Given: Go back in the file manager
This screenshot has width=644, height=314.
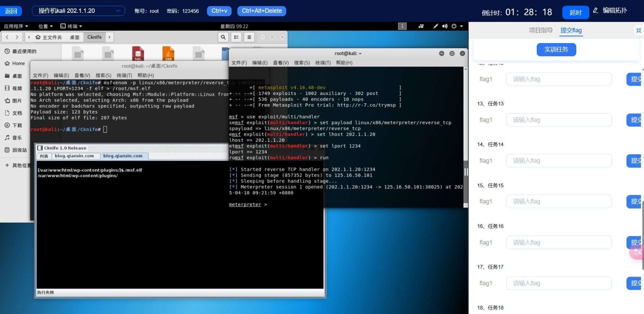Looking at the screenshot, I should [7, 37].
